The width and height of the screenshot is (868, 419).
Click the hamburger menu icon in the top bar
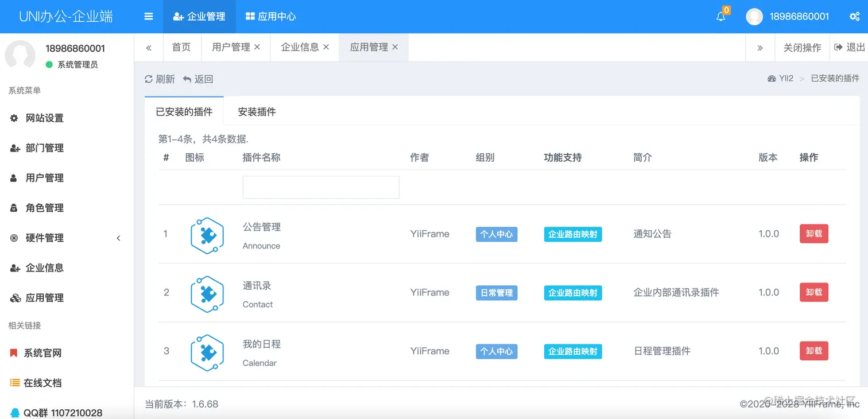click(x=148, y=17)
